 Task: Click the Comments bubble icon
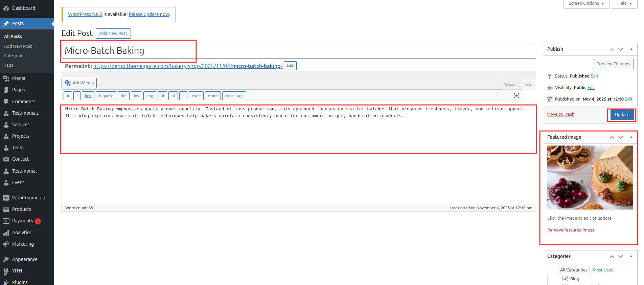click(x=6, y=102)
